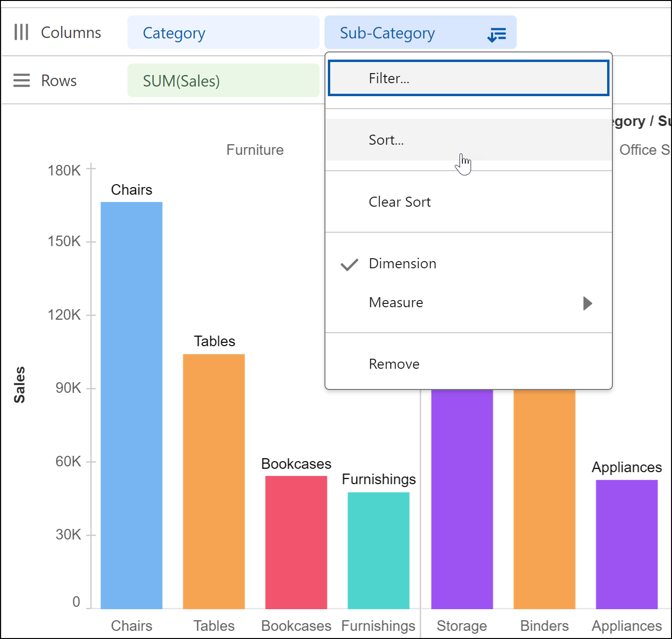Select the orange Tables bar
The height and width of the screenshot is (639, 672).
[x=214, y=481]
